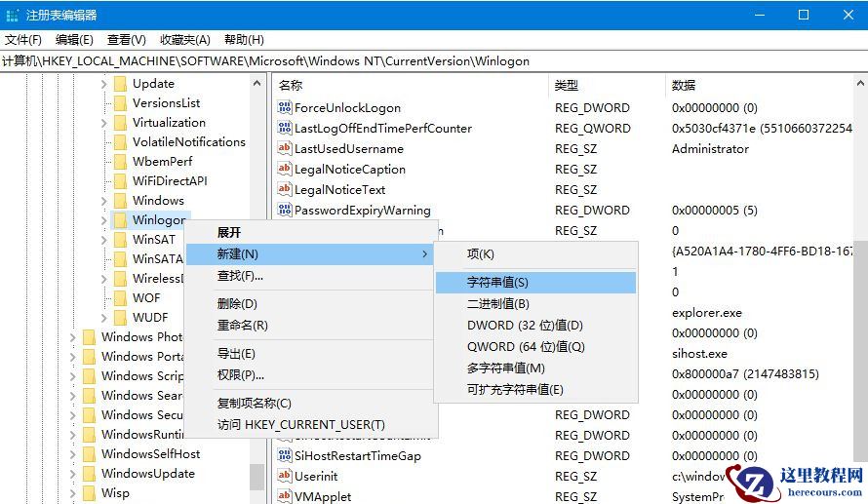This screenshot has height=504, width=868.
Task: Click the PasswordExpiryWarning DWORD icon
Action: point(285,210)
